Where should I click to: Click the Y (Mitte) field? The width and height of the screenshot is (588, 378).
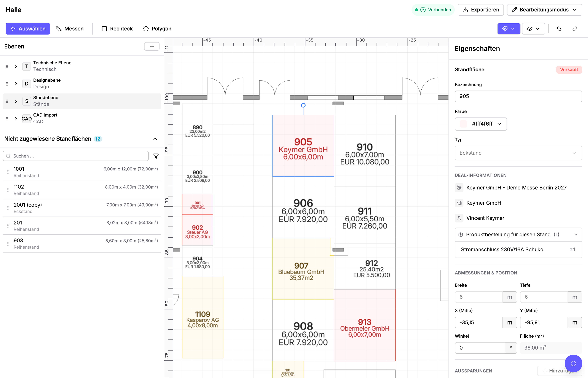pos(544,322)
